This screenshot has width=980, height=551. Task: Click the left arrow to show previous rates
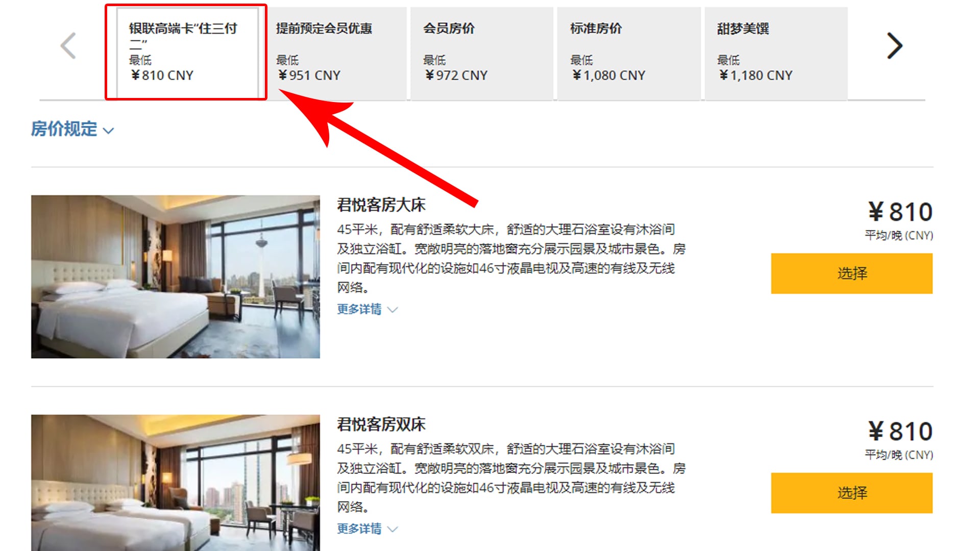pos(68,46)
